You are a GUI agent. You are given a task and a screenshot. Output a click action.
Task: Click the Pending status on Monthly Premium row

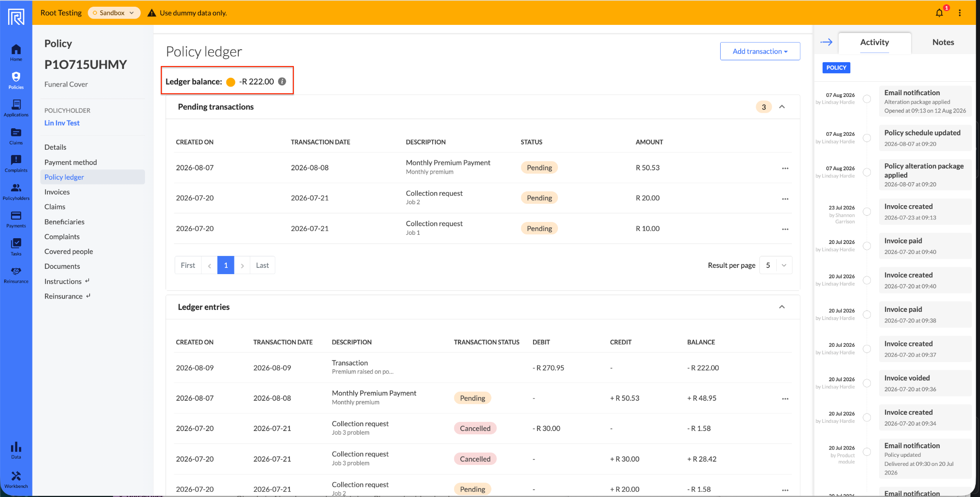[539, 168]
